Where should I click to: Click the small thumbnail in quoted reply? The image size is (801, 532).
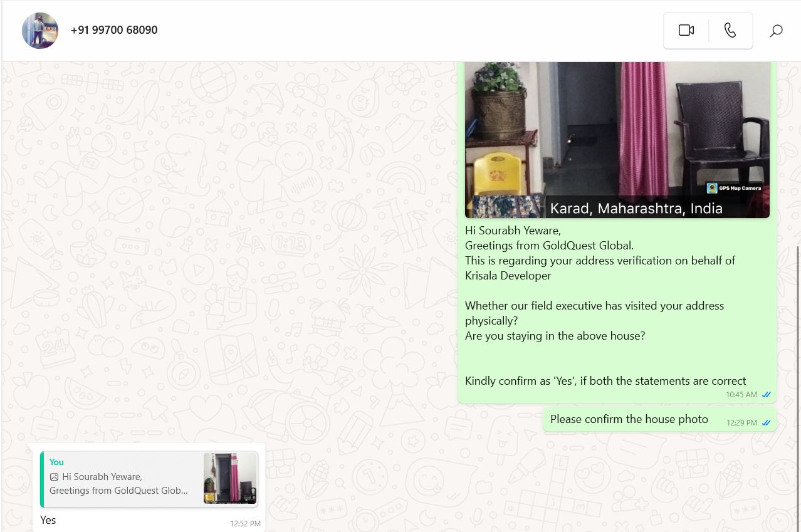coord(230,478)
